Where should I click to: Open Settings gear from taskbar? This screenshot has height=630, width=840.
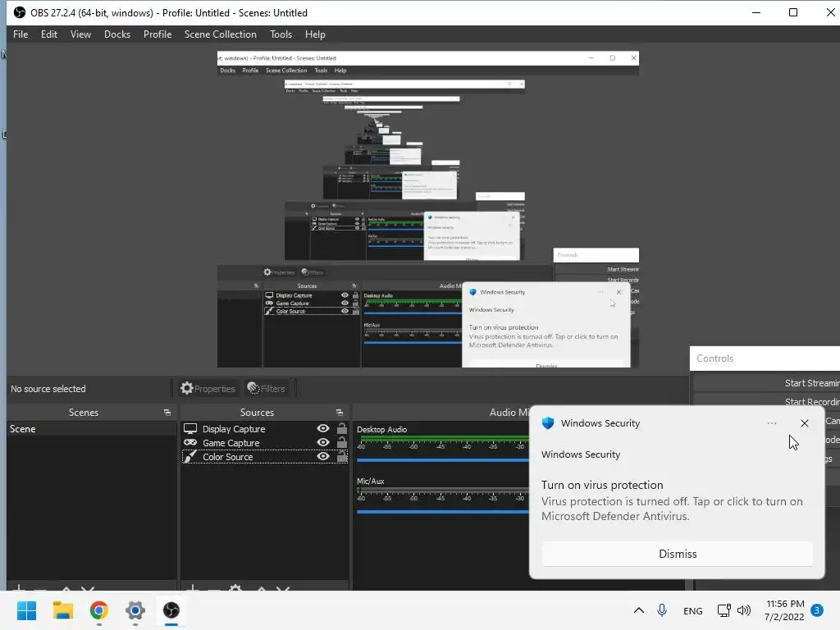135,610
